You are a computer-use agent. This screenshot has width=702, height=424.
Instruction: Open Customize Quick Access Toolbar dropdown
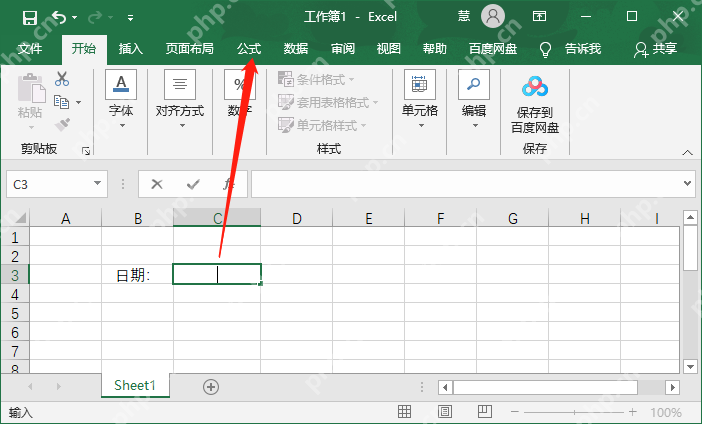130,18
